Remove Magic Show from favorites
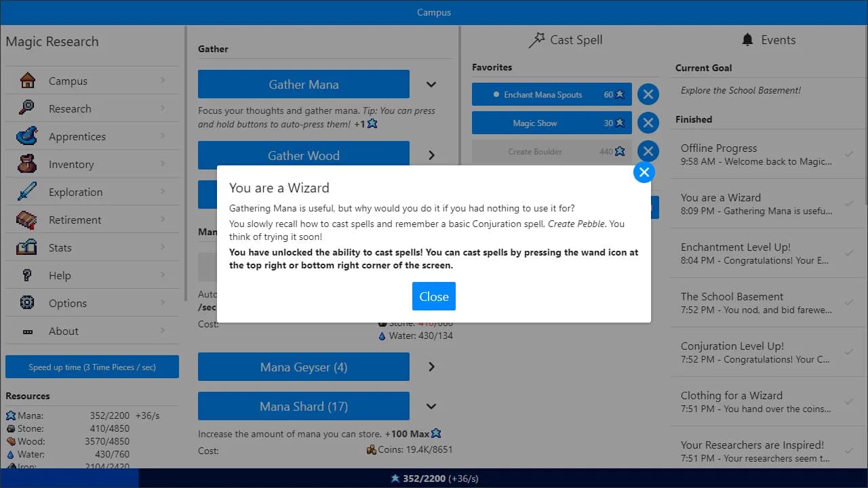 pyautogui.click(x=648, y=123)
